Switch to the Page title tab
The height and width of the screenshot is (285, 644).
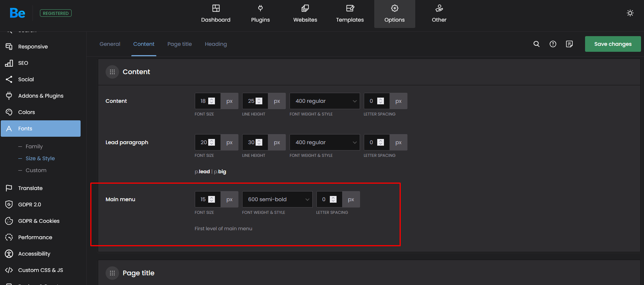click(x=179, y=44)
